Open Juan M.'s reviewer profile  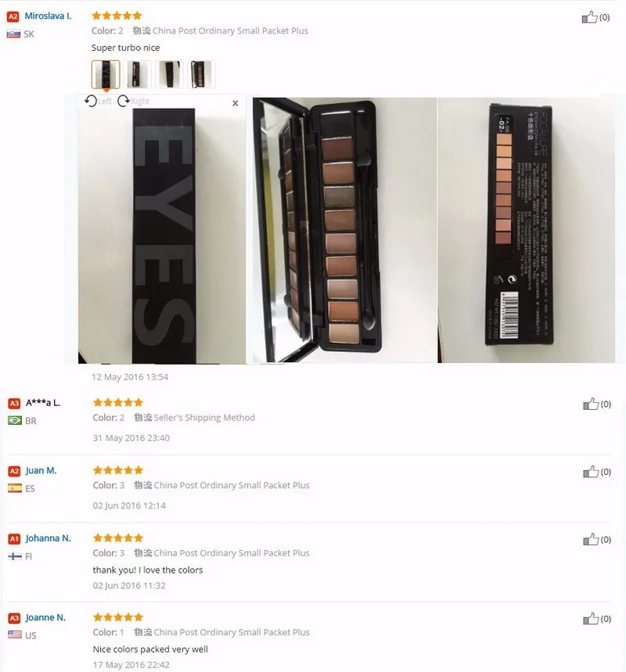point(41,471)
